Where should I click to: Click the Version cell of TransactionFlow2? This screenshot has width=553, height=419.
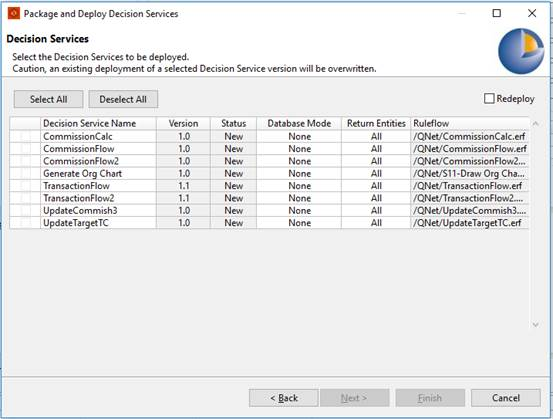coord(183,198)
